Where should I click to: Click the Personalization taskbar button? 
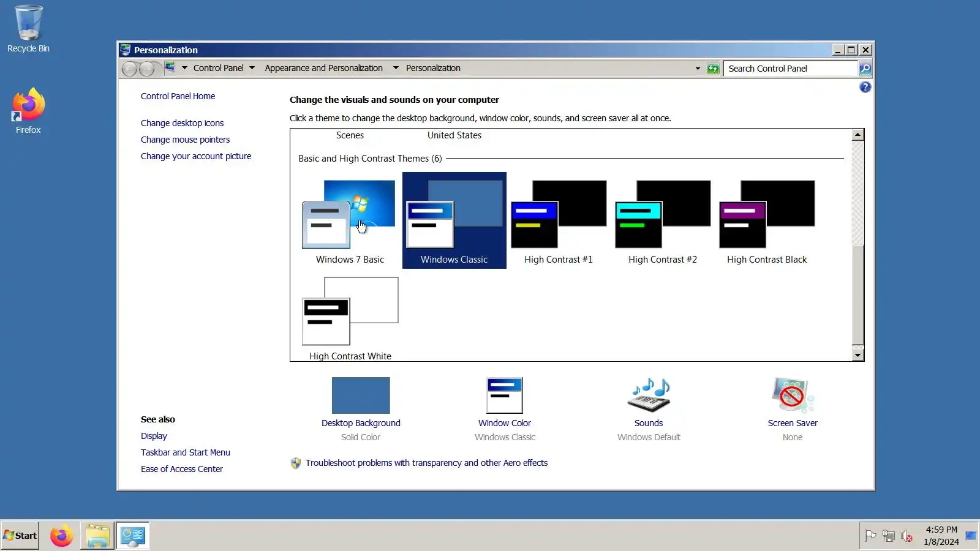[133, 536]
